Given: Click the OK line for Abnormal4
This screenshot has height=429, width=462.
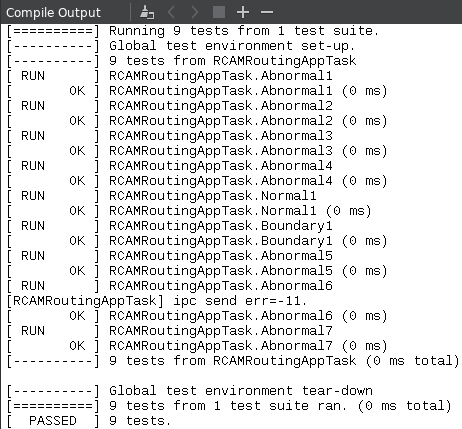Looking at the screenshot, I should click(x=197, y=181).
